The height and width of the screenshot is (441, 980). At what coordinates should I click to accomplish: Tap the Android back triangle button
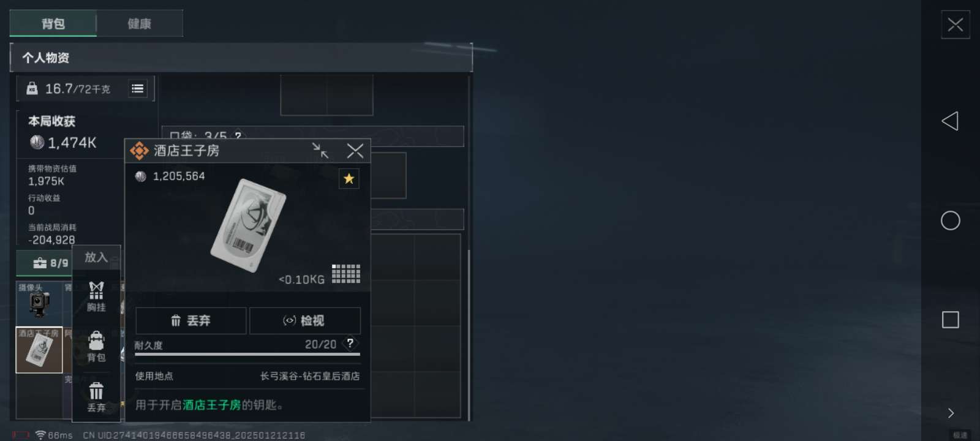click(950, 121)
